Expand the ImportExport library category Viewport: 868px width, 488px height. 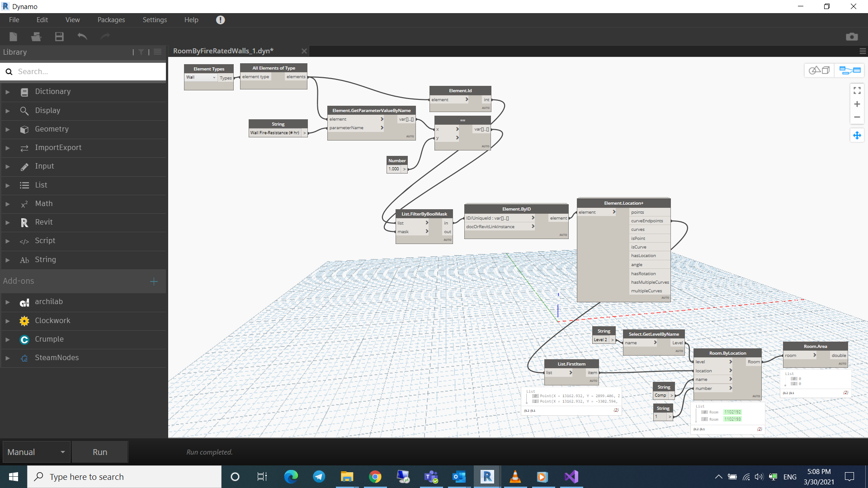[7, 148]
